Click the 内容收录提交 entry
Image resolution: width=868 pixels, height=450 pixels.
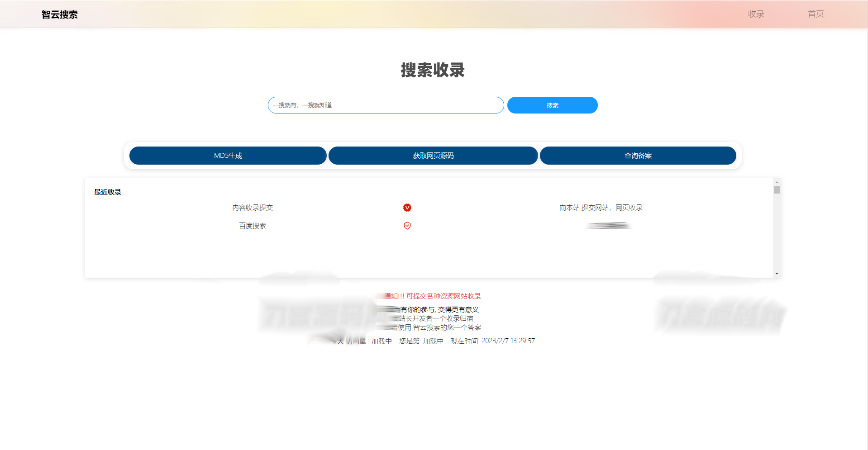click(x=253, y=208)
